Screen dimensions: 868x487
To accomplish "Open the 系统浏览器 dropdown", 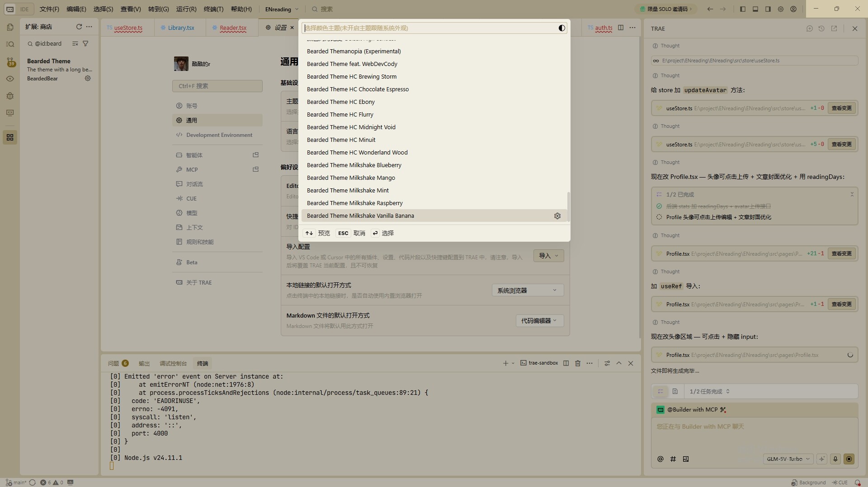I will point(528,290).
